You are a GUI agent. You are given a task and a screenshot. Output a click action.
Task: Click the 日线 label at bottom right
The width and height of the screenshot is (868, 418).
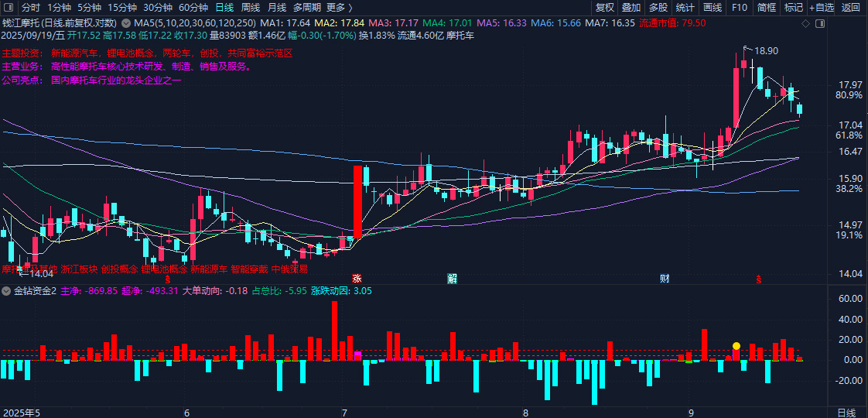[x=846, y=413]
